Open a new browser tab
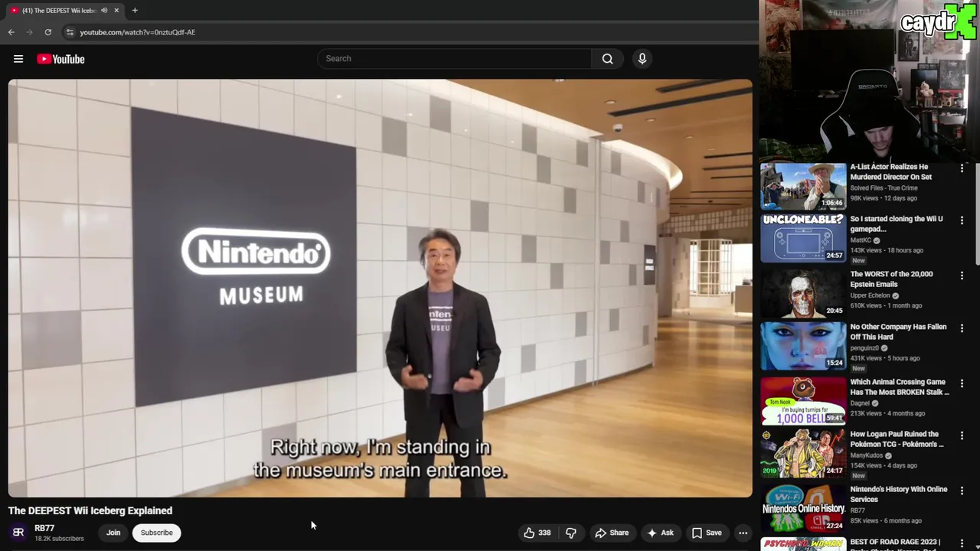The width and height of the screenshot is (980, 551). point(135,11)
